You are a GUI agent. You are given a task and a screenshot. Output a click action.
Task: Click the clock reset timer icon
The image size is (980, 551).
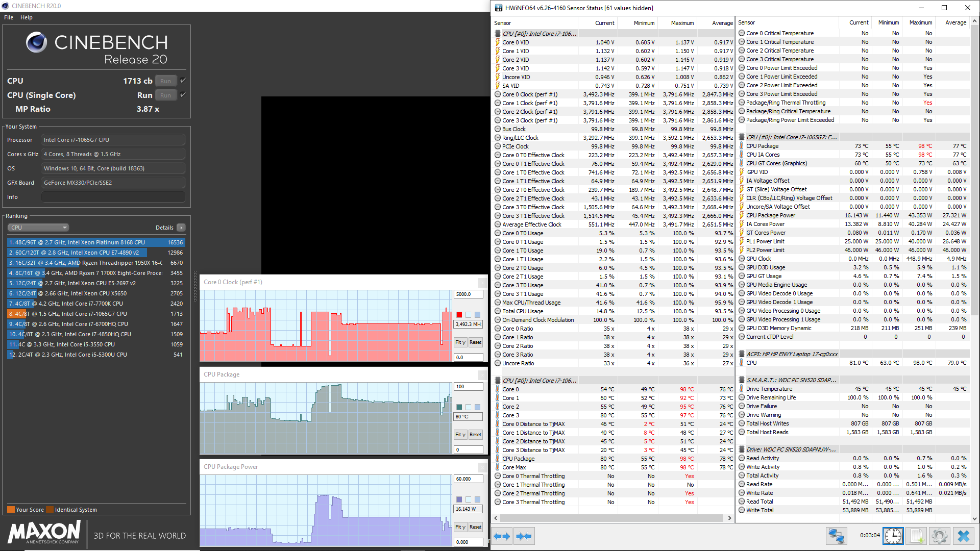893,536
